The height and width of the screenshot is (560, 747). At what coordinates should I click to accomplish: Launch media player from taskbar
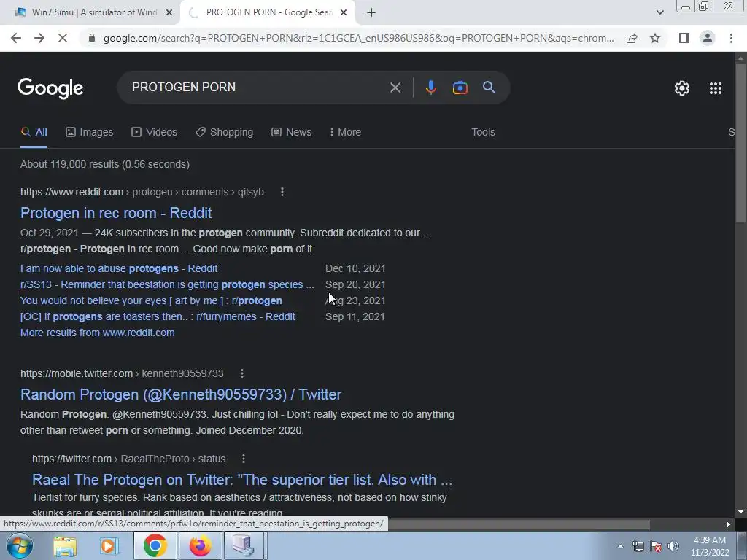point(109,545)
